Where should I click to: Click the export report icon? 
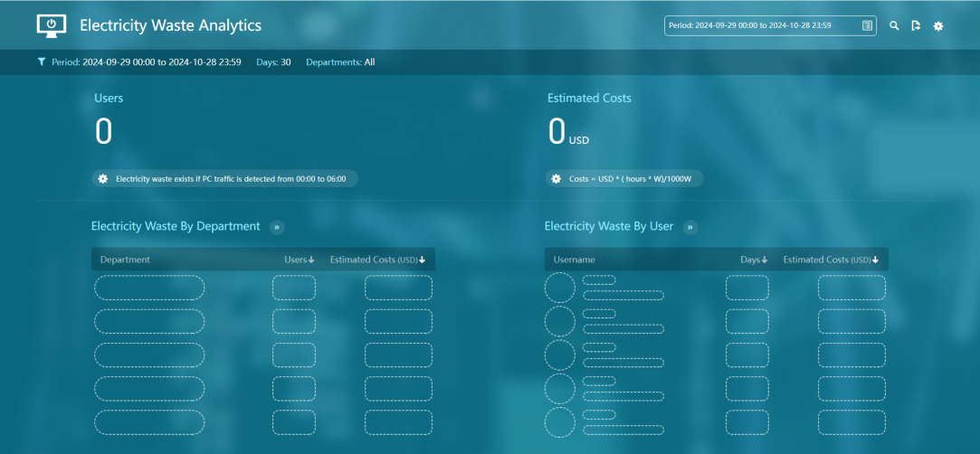916,26
